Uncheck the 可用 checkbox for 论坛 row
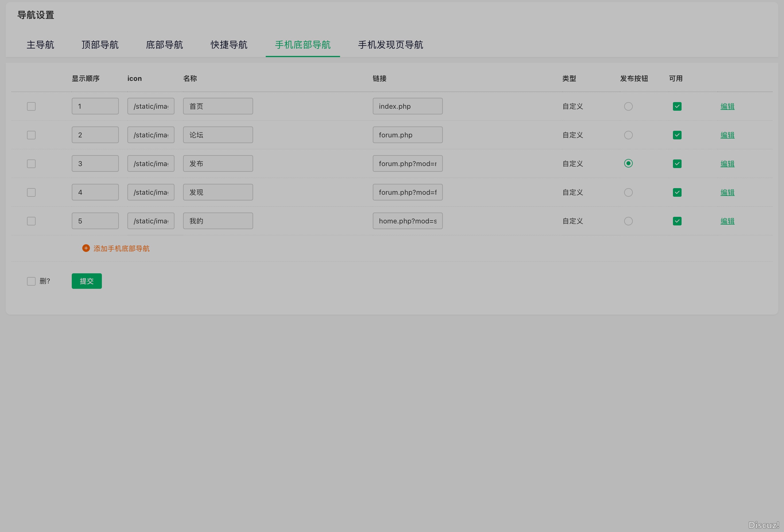 (677, 135)
